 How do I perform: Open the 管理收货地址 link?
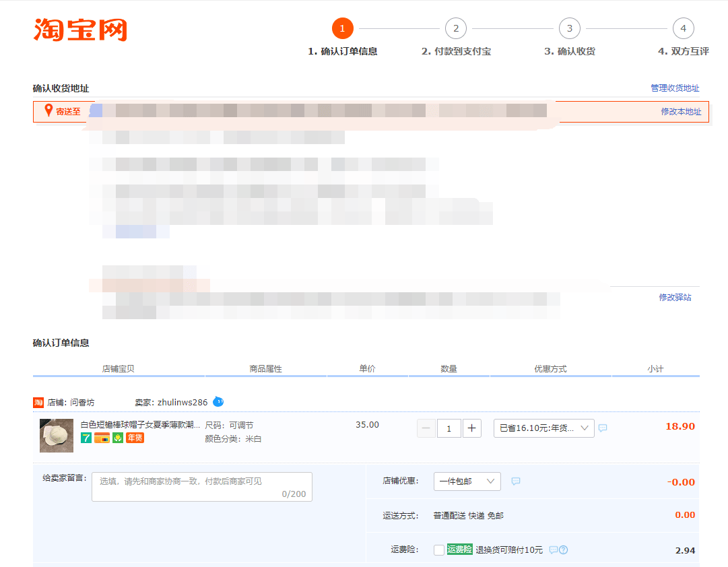[675, 88]
